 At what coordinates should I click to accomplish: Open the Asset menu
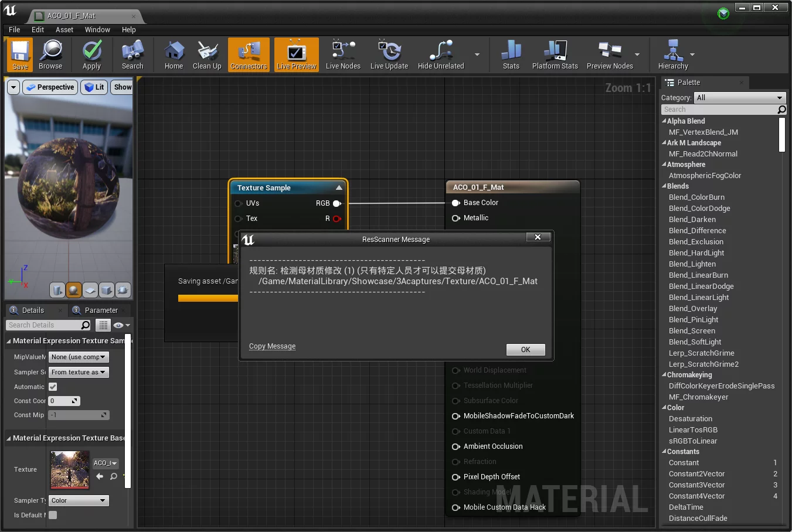pos(64,30)
